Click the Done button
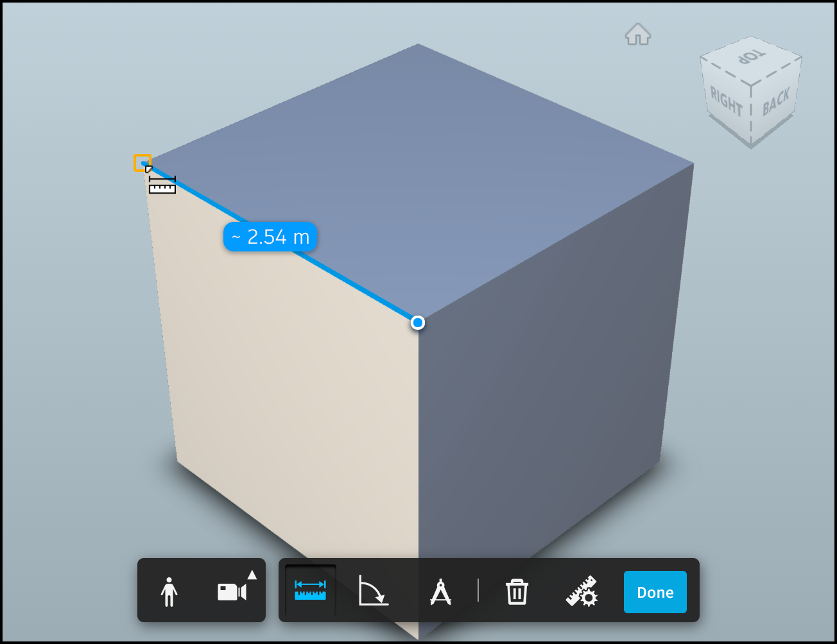This screenshot has height=644, width=837. coord(655,592)
